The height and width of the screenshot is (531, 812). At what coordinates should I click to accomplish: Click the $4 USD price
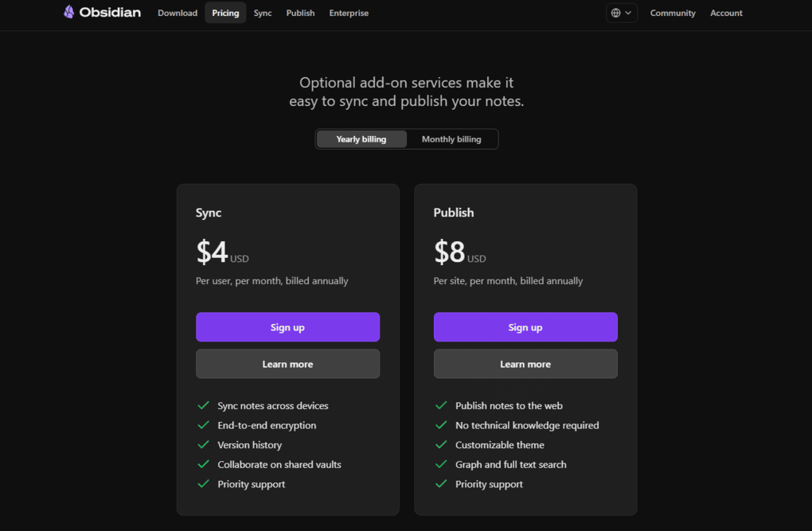[x=222, y=252]
